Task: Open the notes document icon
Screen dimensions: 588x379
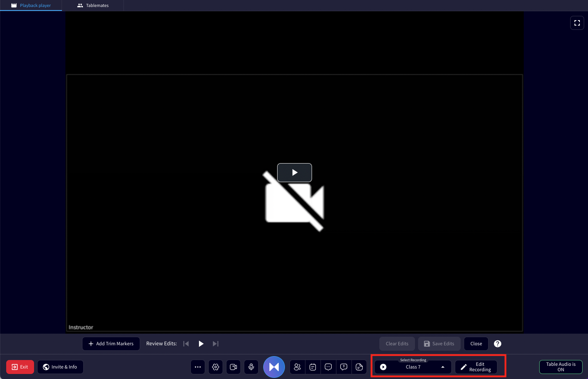Action: point(359,367)
